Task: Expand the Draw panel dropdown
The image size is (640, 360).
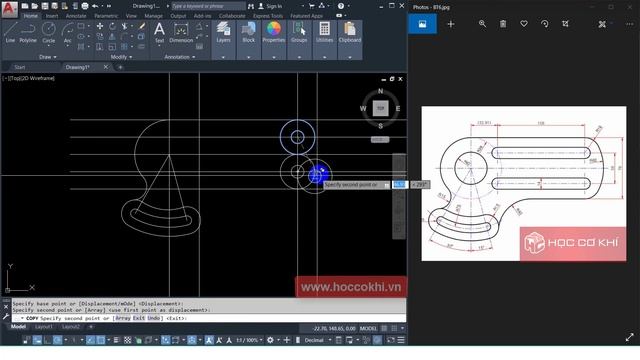Action: tap(48, 57)
